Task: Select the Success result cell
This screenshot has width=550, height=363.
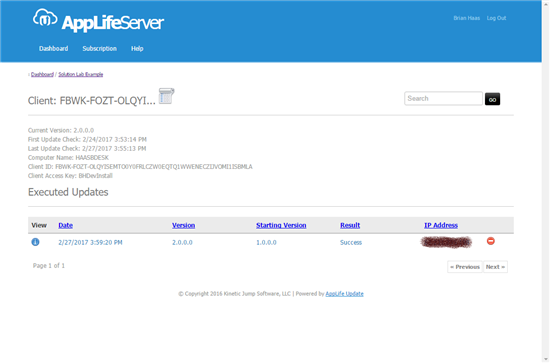Action: (351, 242)
